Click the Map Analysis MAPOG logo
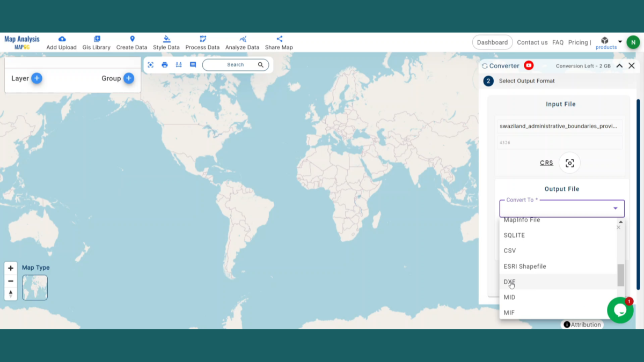 (22, 42)
